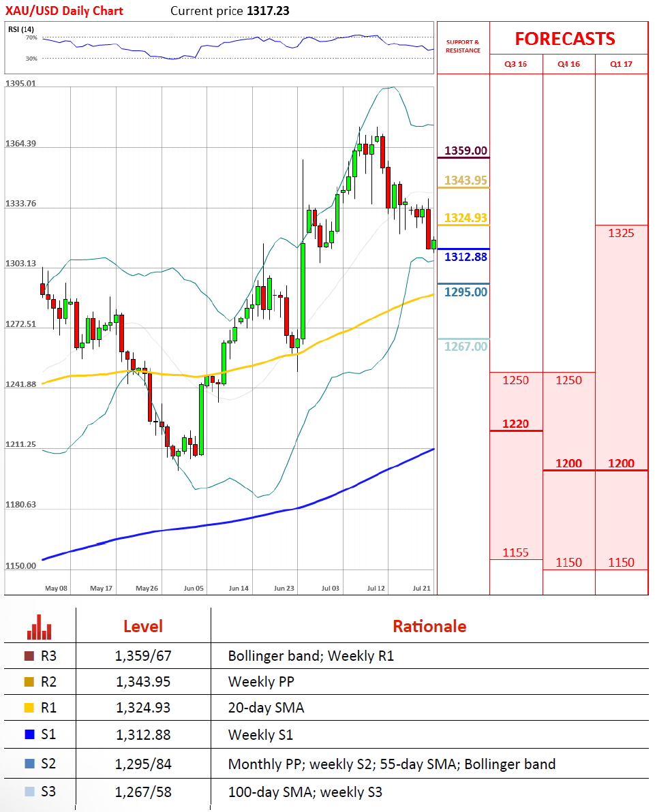
Task: Click the 1272.51 price axis label
Action: [20, 324]
